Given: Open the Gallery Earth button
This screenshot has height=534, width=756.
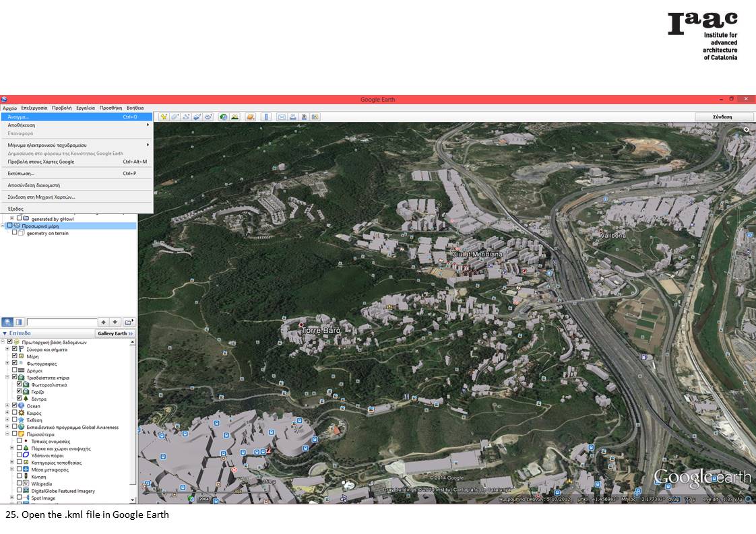Looking at the screenshot, I should (x=115, y=333).
